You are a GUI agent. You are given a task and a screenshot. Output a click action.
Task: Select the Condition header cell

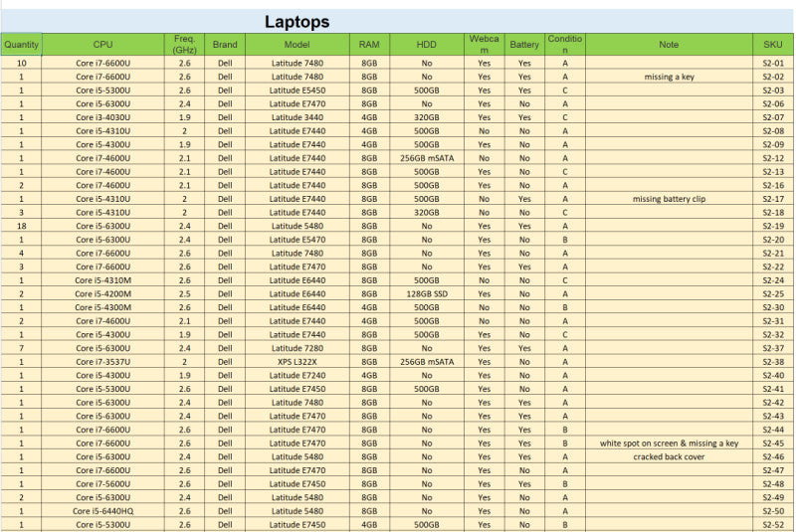coord(565,45)
